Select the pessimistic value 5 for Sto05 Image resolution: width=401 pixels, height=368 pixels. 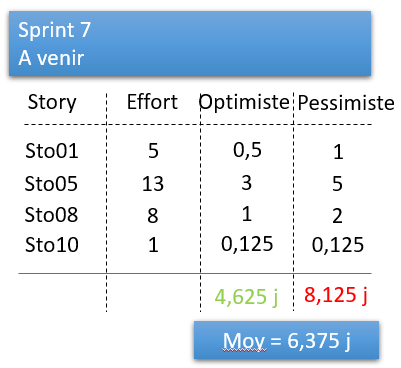tap(337, 183)
